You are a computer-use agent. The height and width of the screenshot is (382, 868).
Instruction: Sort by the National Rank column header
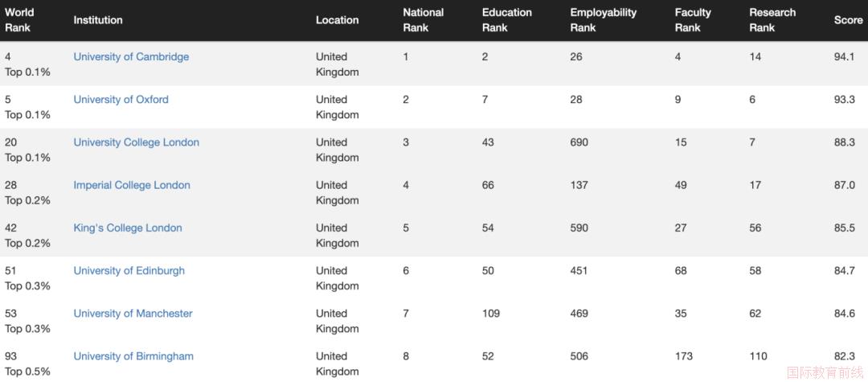(x=424, y=20)
